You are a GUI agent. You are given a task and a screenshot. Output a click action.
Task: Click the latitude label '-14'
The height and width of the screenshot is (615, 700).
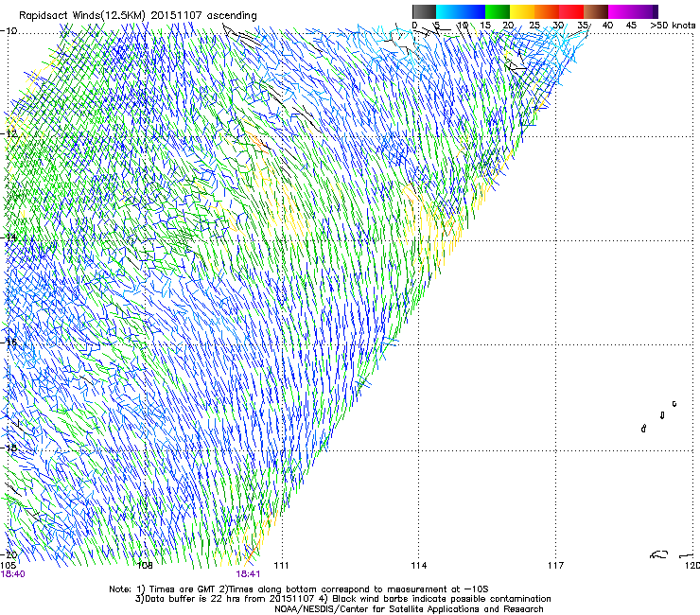point(9,237)
